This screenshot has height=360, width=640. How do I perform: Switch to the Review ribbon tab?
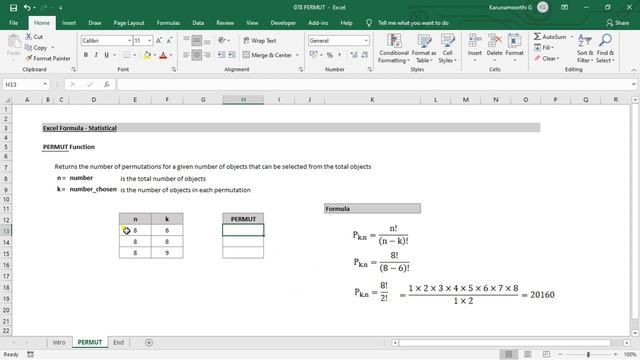coord(225,23)
